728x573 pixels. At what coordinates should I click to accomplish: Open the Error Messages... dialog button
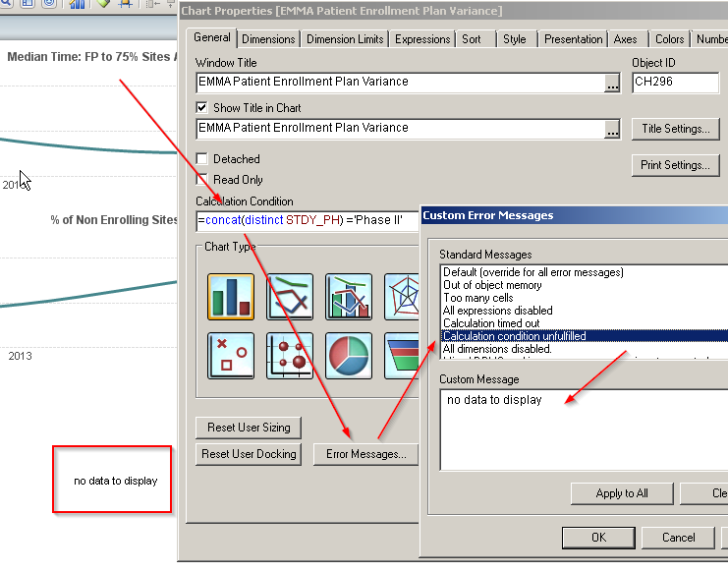(x=365, y=454)
